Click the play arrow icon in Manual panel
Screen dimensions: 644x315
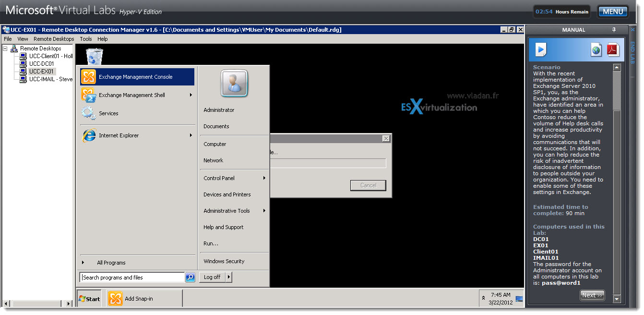pyautogui.click(x=541, y=49)
